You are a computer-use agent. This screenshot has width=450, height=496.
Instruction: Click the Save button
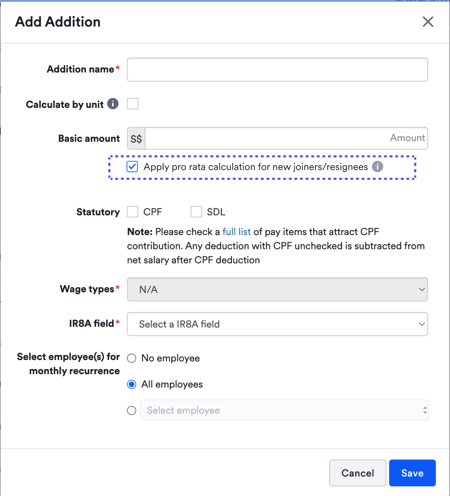412,473
